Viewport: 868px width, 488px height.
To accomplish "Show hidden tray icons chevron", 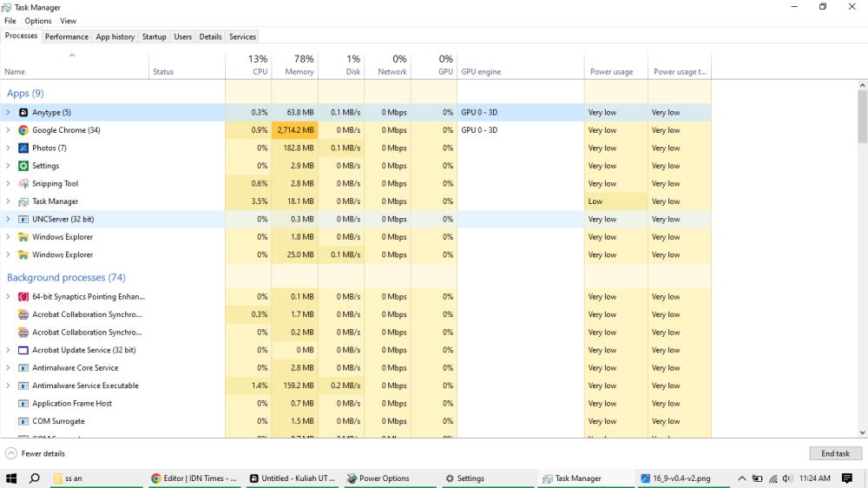I will click(x=742, y=478).
